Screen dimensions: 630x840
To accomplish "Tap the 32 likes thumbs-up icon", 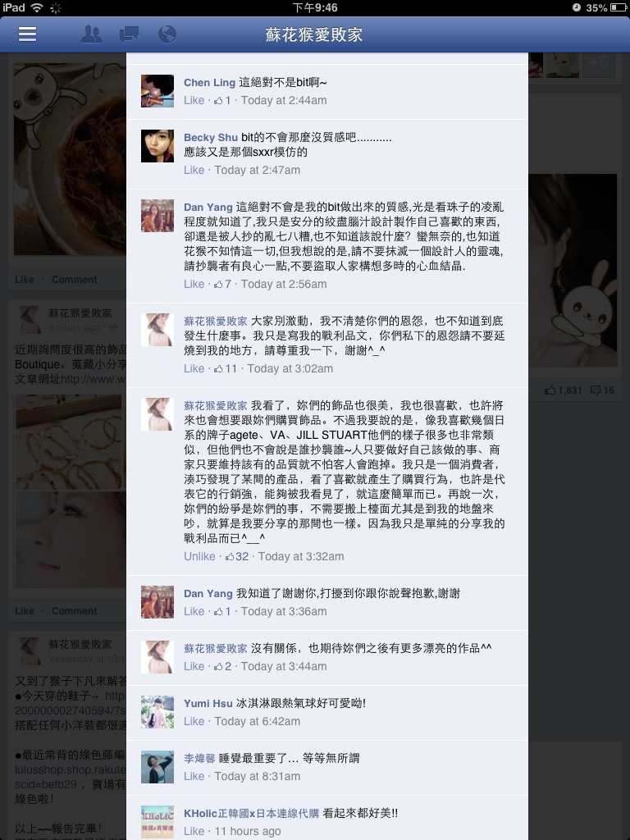I will pos(230,557).
